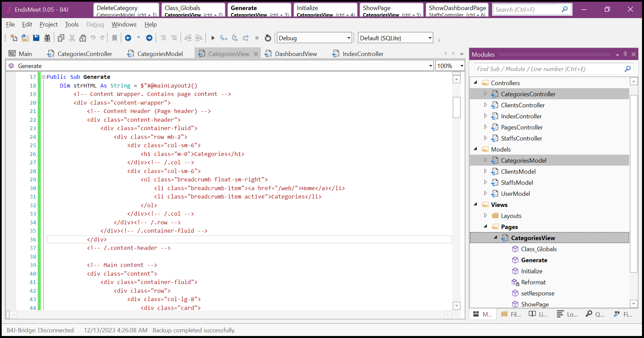Toggle bookmark using the toolbar bookmark icon
This screenshot has width=644, height=338.
(115, 38)
